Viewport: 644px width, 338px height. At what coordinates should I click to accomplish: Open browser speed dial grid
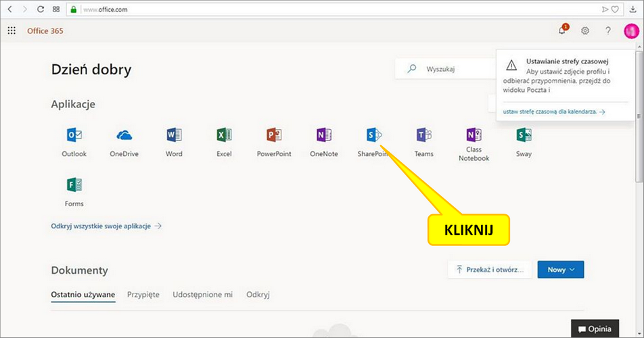[56, 9]
